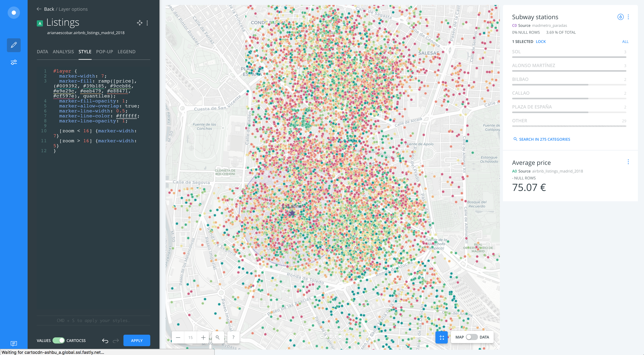This screenshot has height=355, width=644.
Task: Click the APPLY button
Action: click(137, 340)
